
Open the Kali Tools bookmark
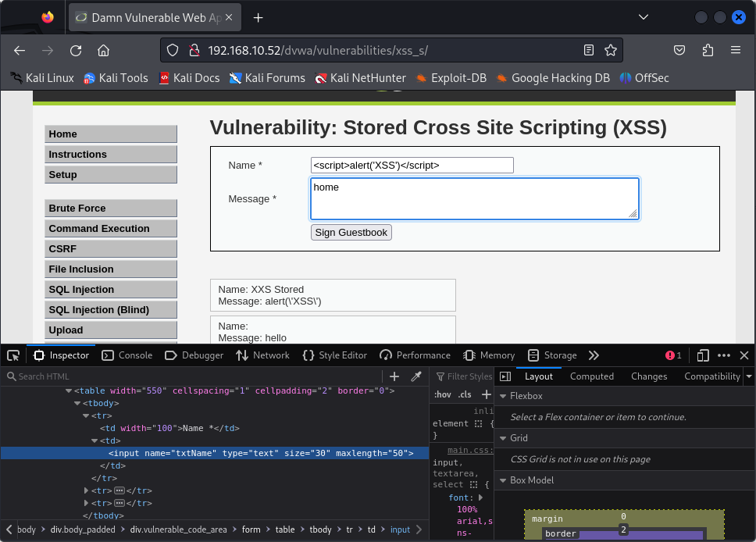click(x=116, y=78)
